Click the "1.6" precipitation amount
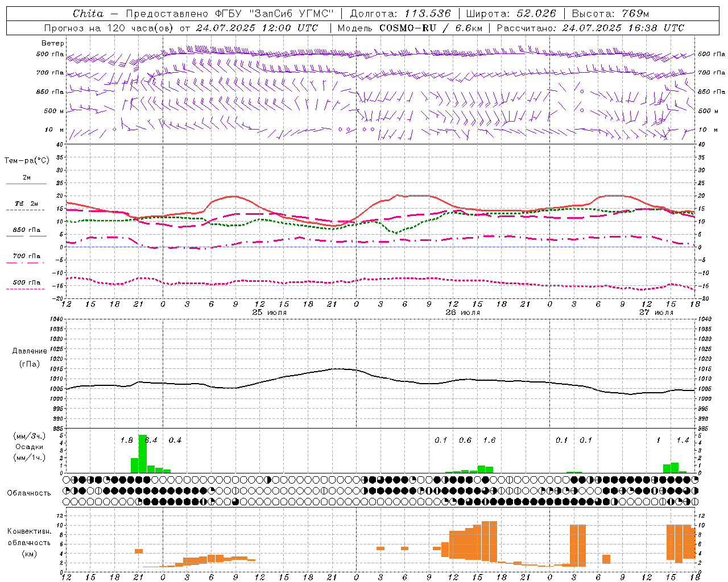 pyautogui.click(x=489, y=440)
